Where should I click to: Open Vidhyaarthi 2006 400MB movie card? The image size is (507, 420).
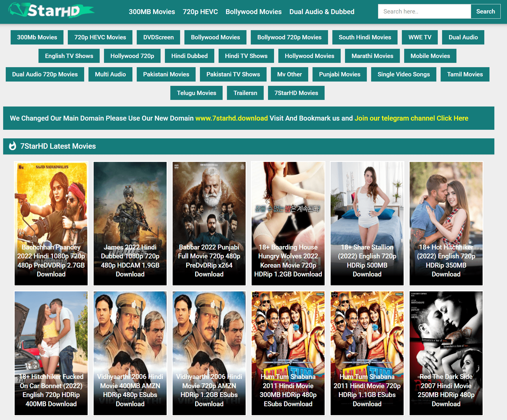point(130,353)
